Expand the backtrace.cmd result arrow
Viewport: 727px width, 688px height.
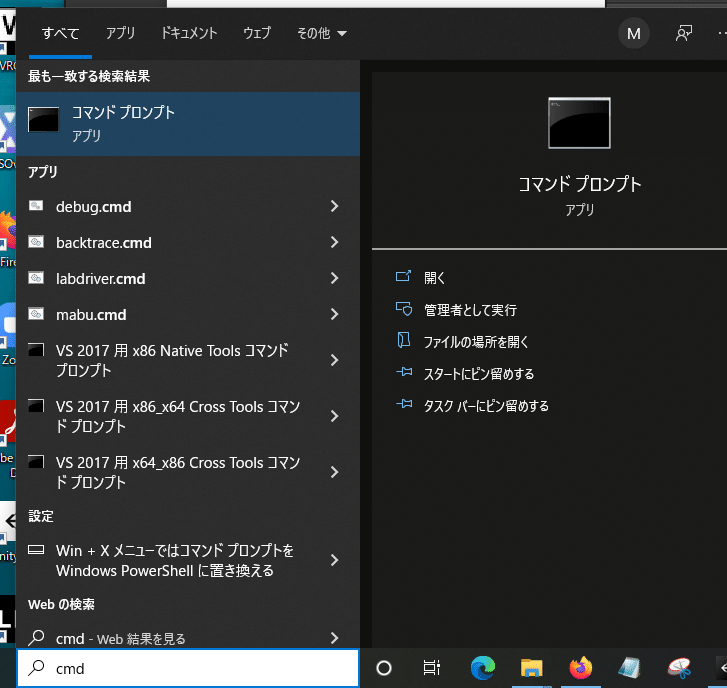pos(334,242)
